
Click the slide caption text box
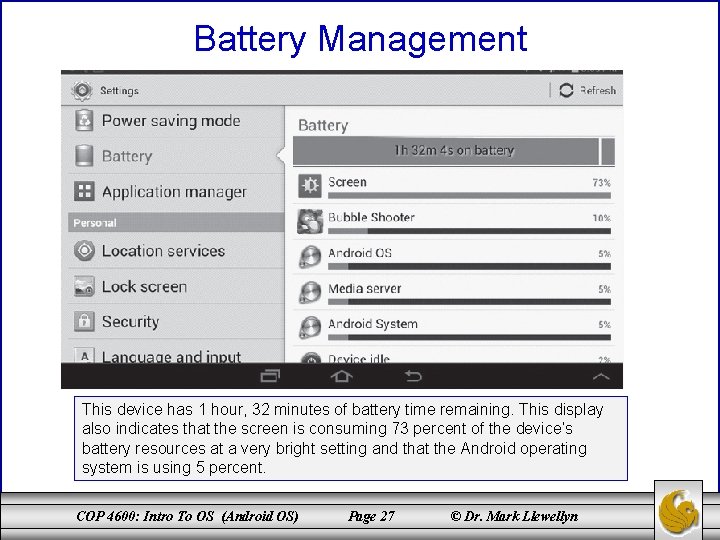(x=351, y=439)
